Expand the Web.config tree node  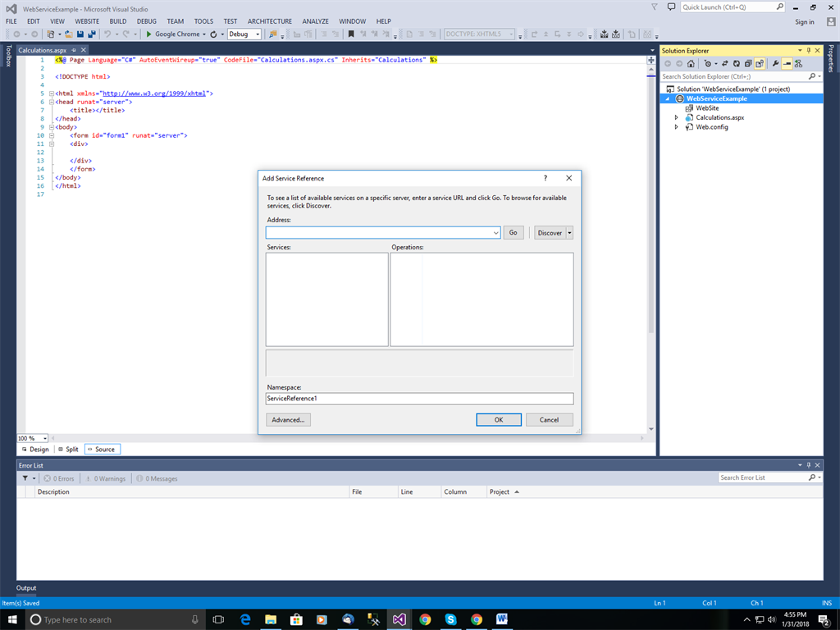coord(676,127)
